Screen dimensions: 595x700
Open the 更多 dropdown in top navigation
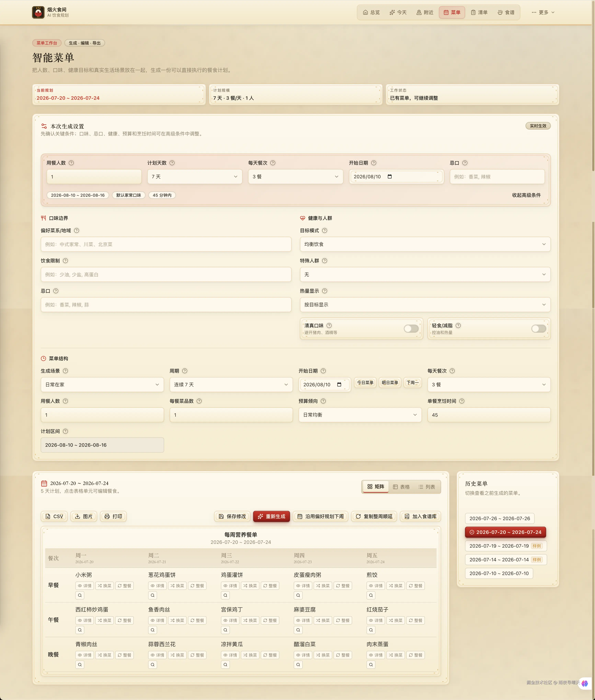543,13
